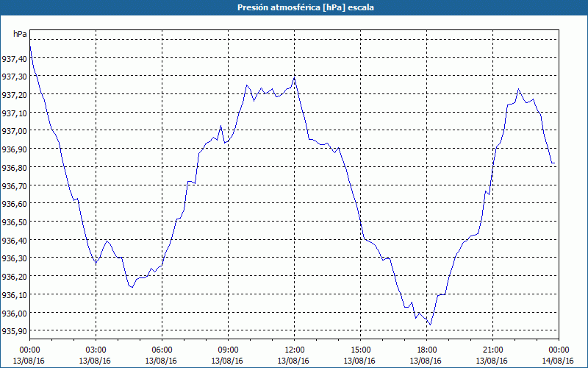
Task: Click the 13/08/16 date under 12:00
Action: 293,361
